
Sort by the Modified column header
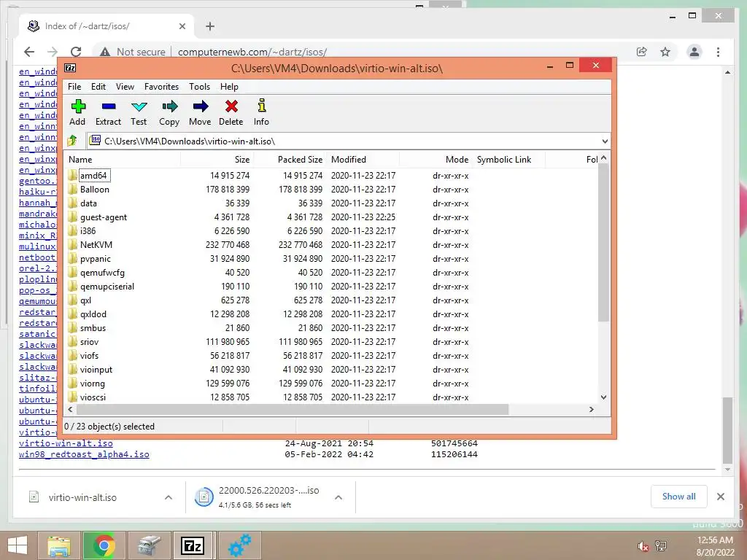[x=363, y=160]
